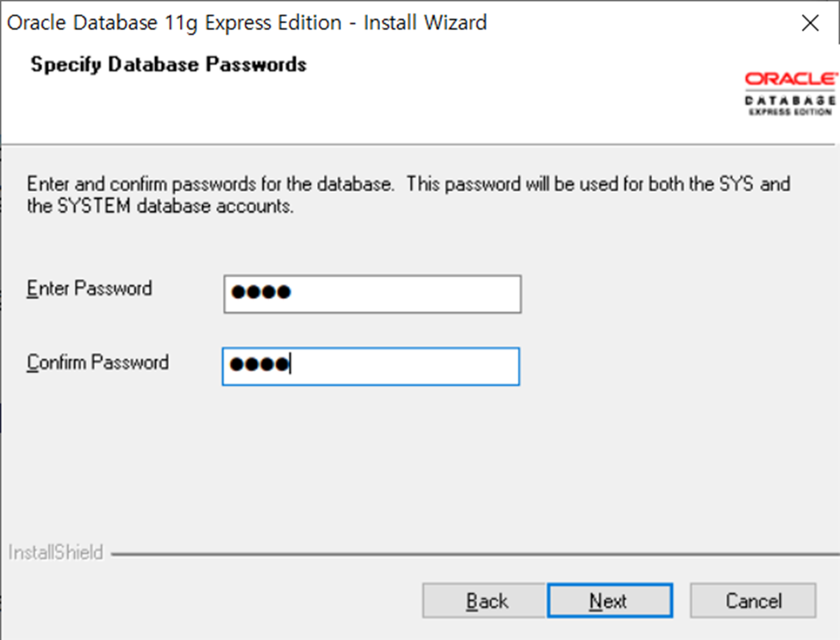840x640 pixels.
Task: Click 'Specify Database Passwords' heading
Action: pos(169,65)
